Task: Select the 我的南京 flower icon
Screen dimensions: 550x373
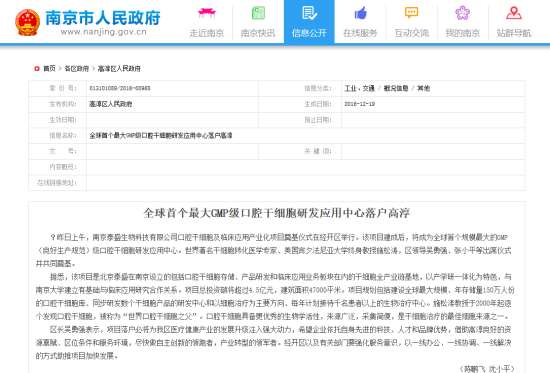Action: point(463,13)
